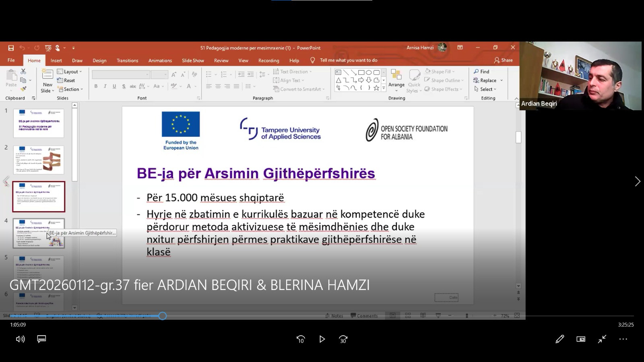
Task: Open the Section dropdown
Action: (x=70, y=89)
